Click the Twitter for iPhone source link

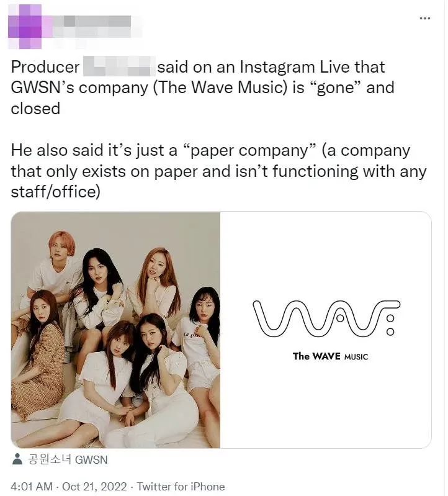(x=181, y=486)
